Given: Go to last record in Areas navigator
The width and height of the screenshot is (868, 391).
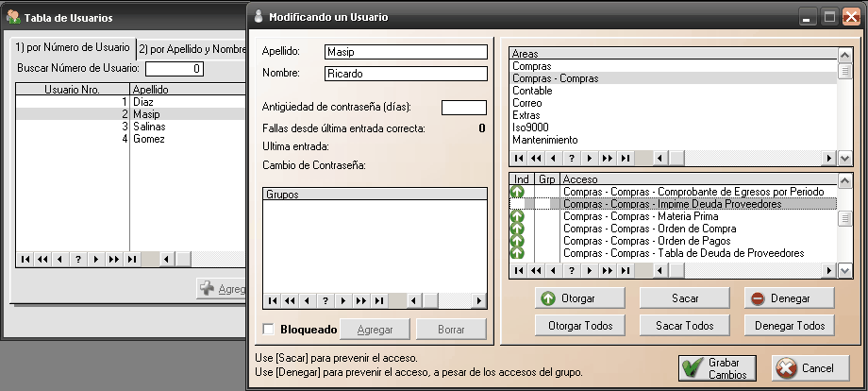Looking at the screenshot, I should coord(625,158).
